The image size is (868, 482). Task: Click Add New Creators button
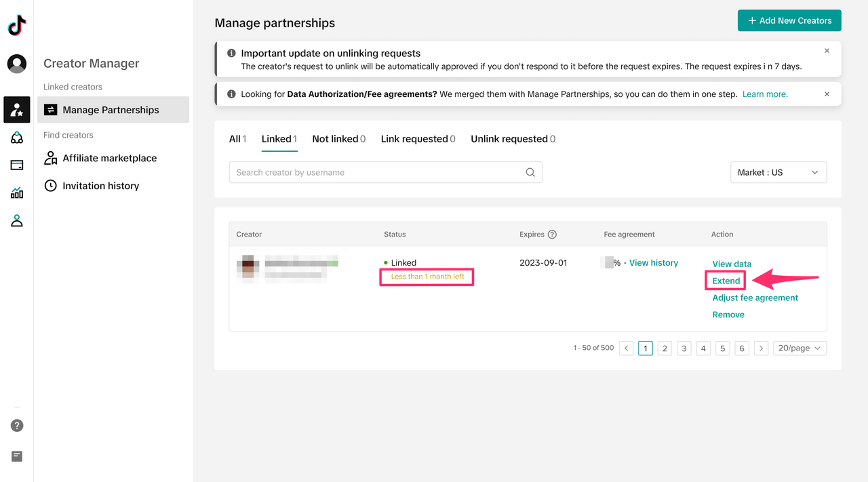789,20
